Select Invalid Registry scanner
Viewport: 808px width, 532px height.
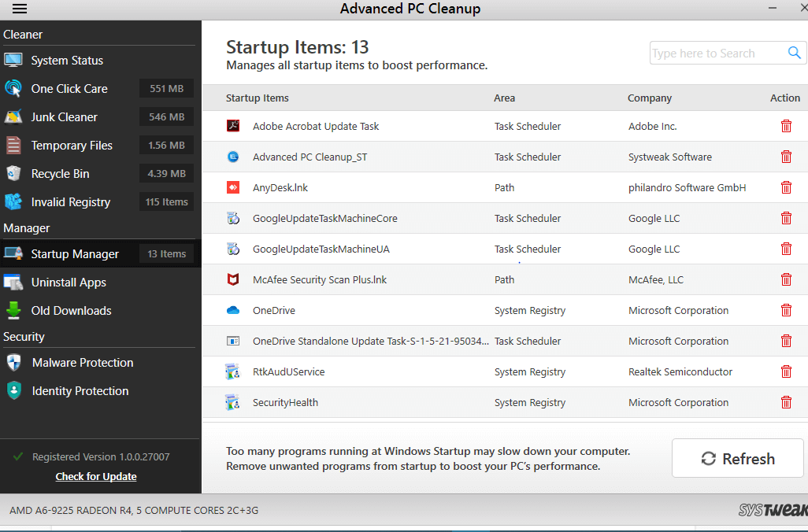coord(70,201)
